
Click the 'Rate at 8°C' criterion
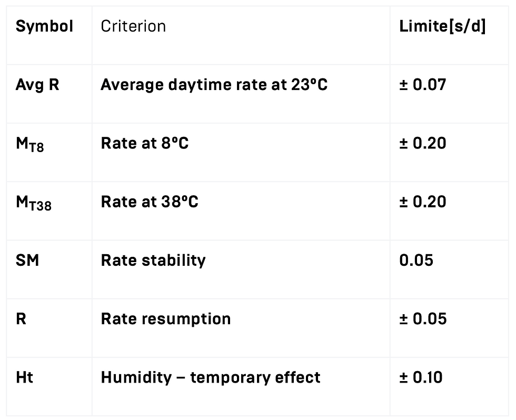point(145,143)
